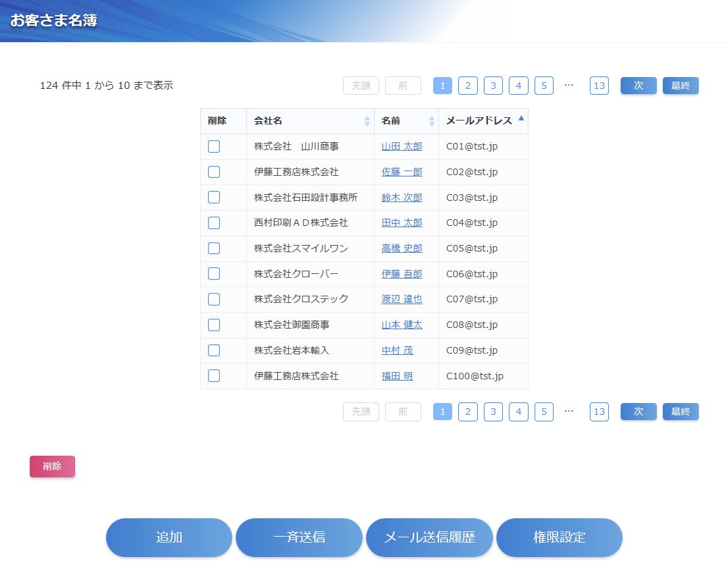
Task: Open 佐藤 一郎 customer detail link
Action: pyautogui.click(x=402, y=172)
